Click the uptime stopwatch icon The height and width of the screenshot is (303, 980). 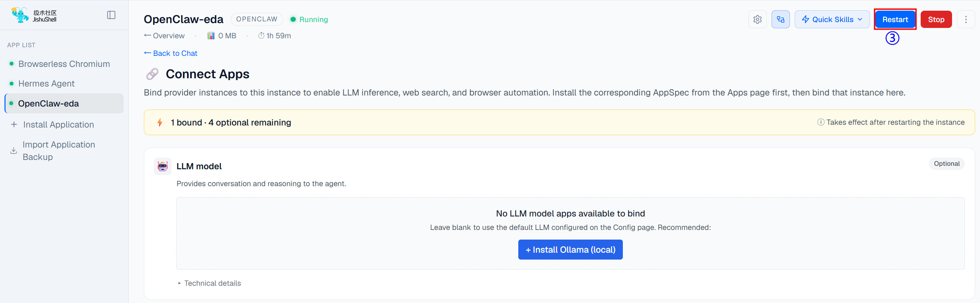[x=261, y=36]
